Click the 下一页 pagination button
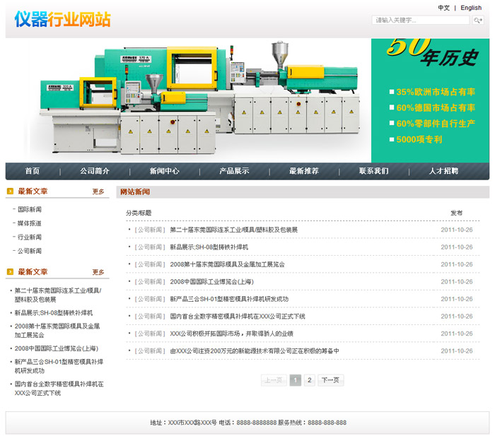The image size is (495, 448). pos(330,380)
